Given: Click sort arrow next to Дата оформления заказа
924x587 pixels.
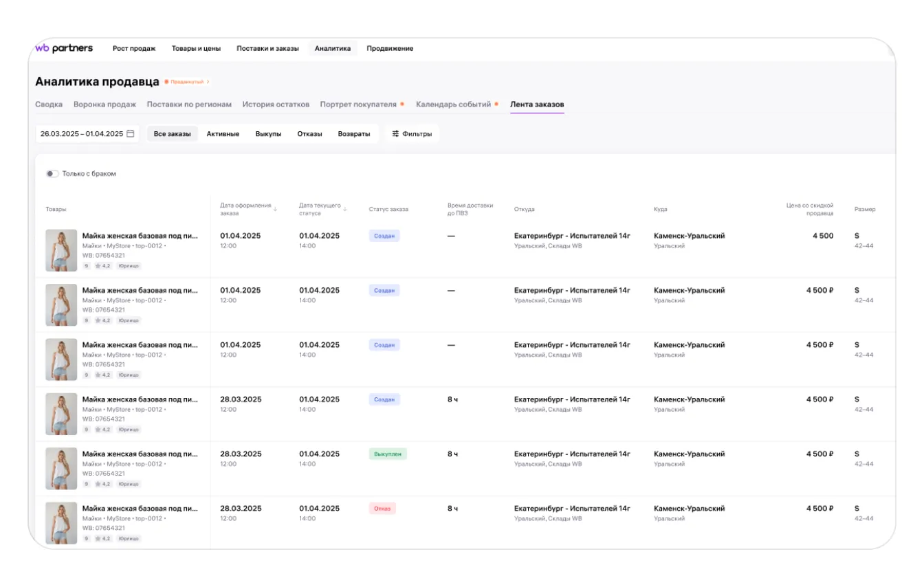Looking at the screenshot, I should 276,208.
